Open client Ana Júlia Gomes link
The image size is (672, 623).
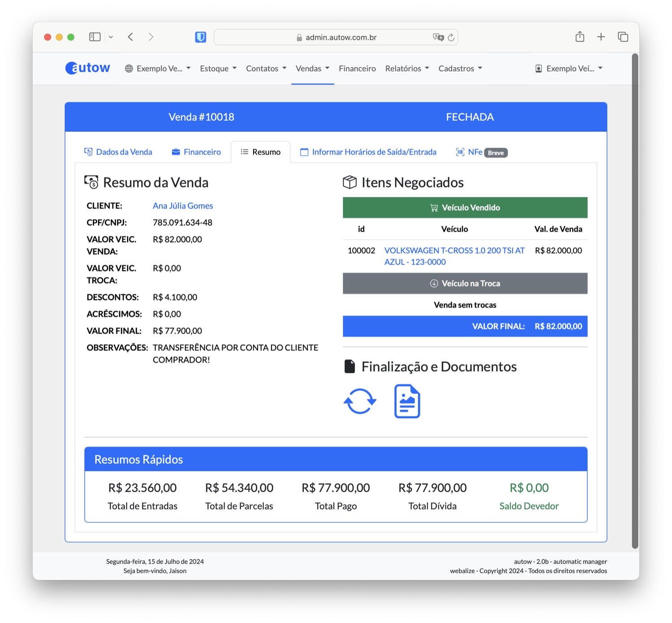pos(183,206)
